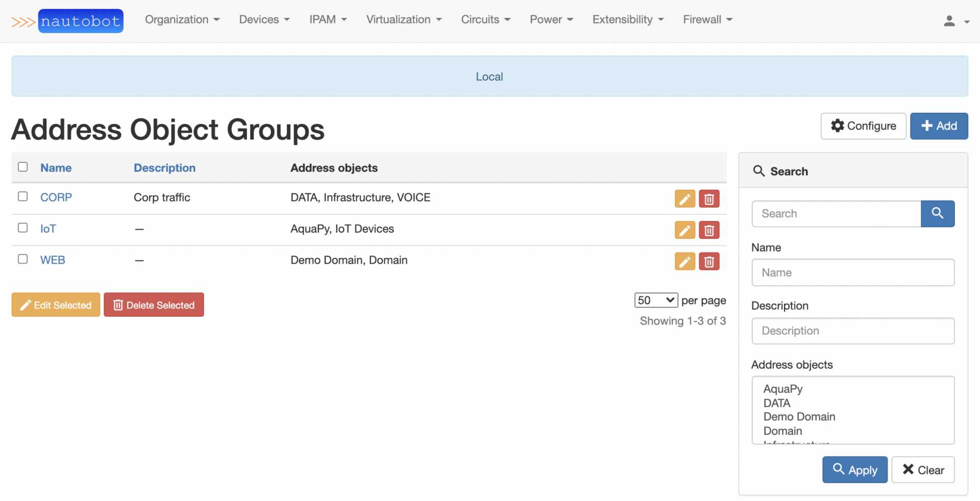Screen dimensions: 980x501
Task: Open the user profile icon menu
Action: point(955,21)
